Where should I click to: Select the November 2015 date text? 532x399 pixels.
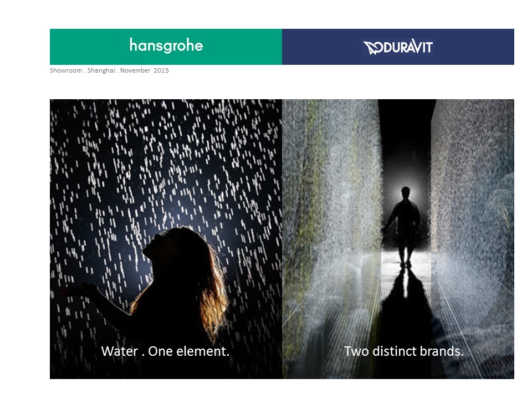tap(145, 70)
